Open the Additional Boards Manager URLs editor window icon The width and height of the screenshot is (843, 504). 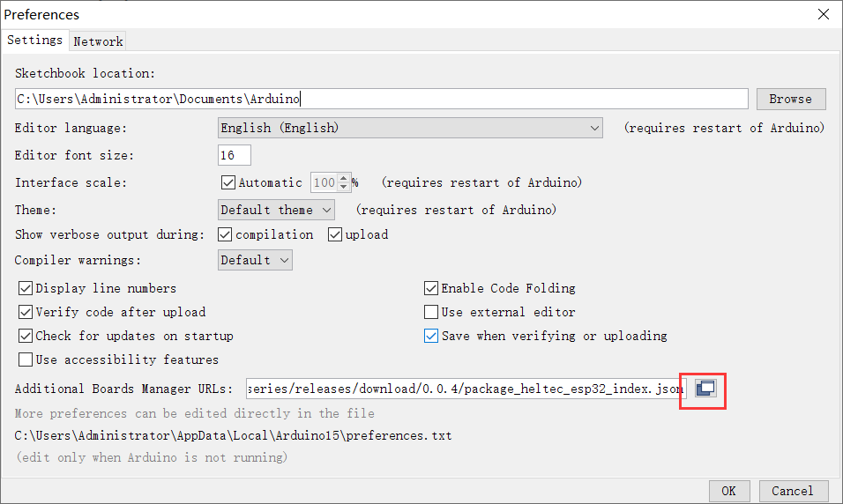coord(705,388)
